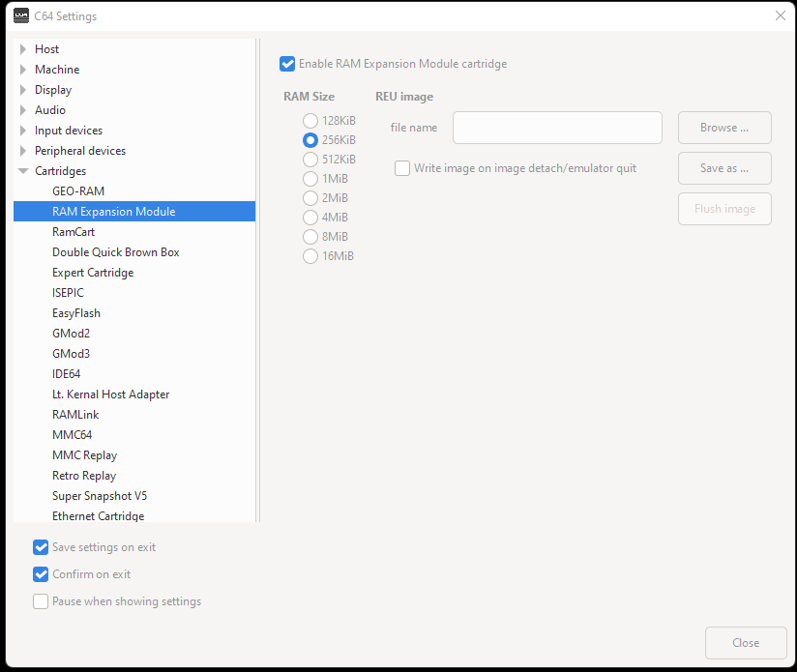Expand the Display tree node
Screen dimensions: 797x672
(23, 90)
